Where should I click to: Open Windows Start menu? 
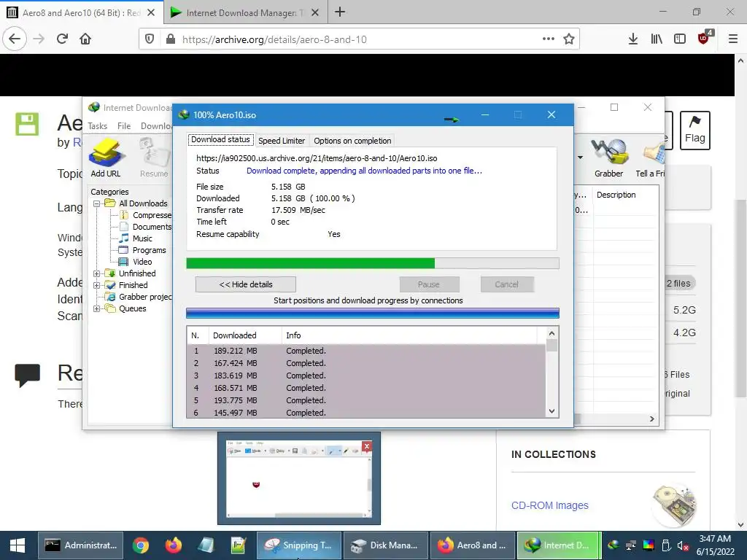point(18,545)
